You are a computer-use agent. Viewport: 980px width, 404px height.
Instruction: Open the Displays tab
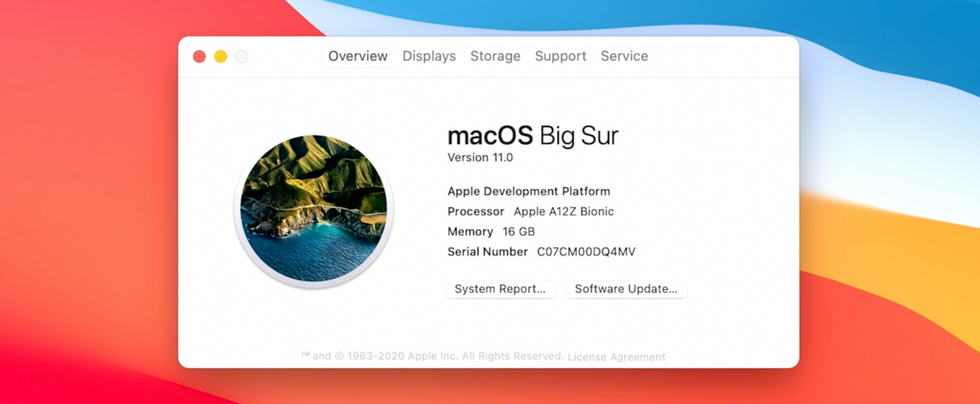[429, 57]
